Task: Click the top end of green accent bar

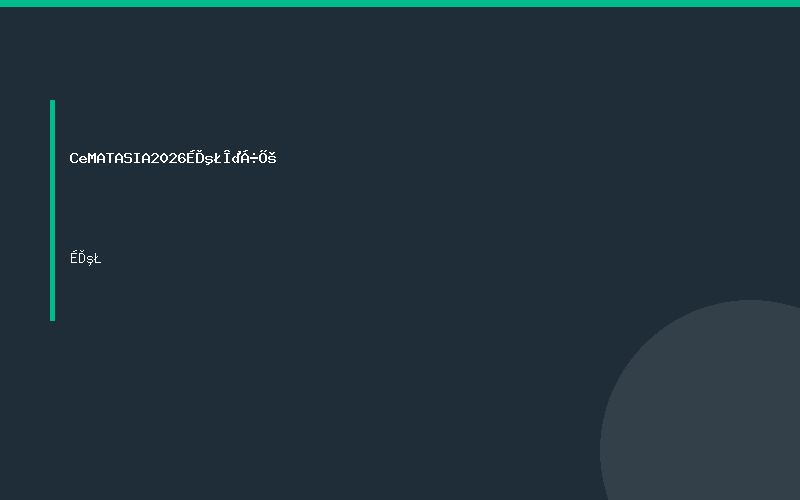Action: (53, 102)
